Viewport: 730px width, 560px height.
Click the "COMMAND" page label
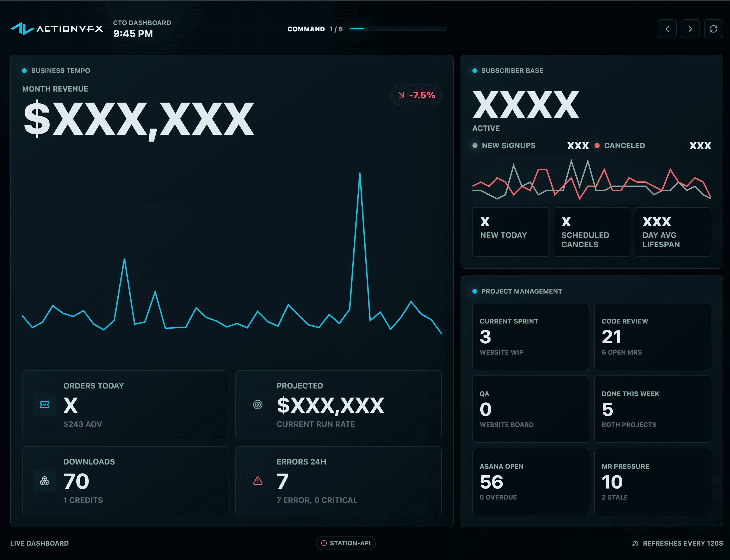click(306, 29)
